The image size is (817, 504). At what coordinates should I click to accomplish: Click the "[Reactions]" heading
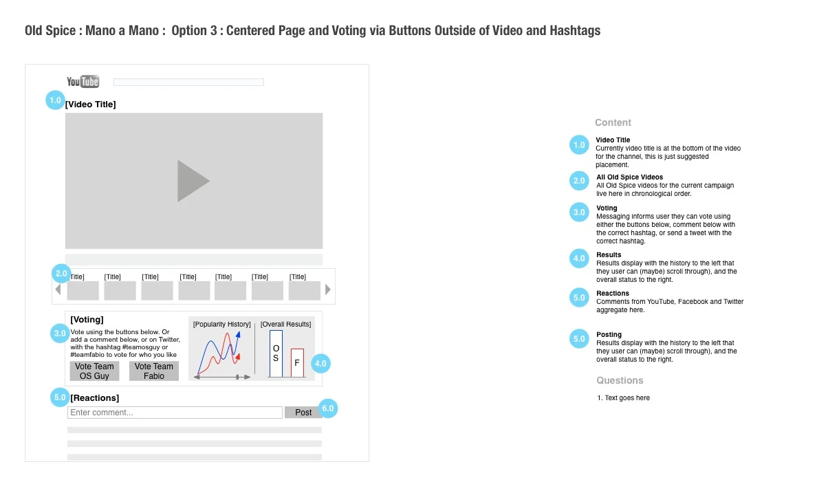tap(95, 397)
